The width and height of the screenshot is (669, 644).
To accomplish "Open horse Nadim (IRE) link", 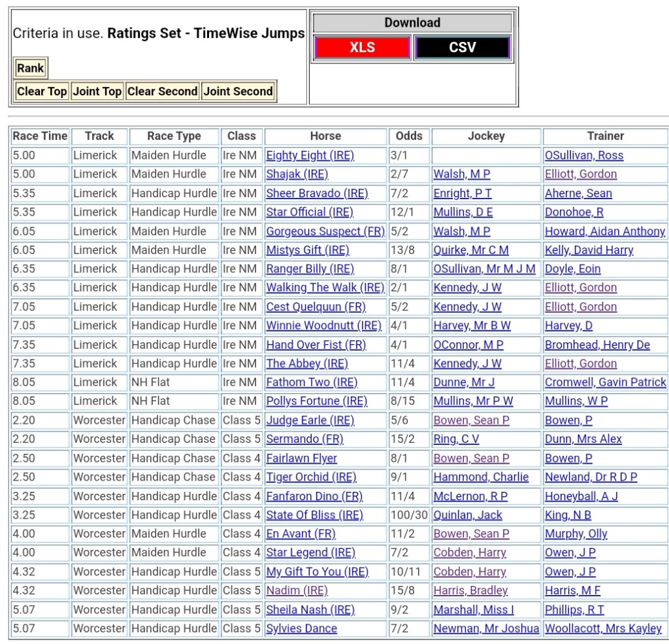I will point(297,590).
